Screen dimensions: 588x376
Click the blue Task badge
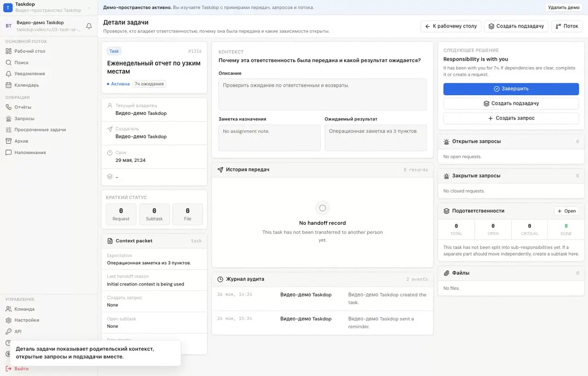[x=114, y=51]
